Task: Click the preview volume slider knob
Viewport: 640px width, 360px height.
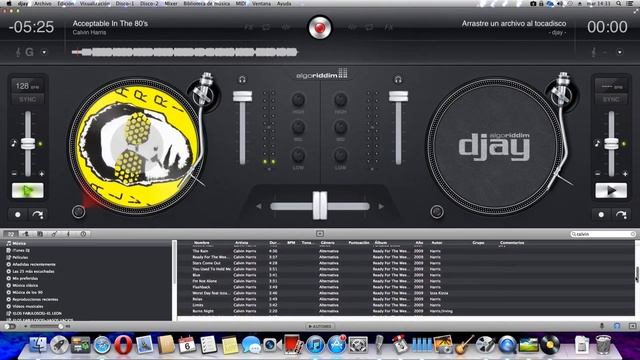Action: [x=60, y=326]
